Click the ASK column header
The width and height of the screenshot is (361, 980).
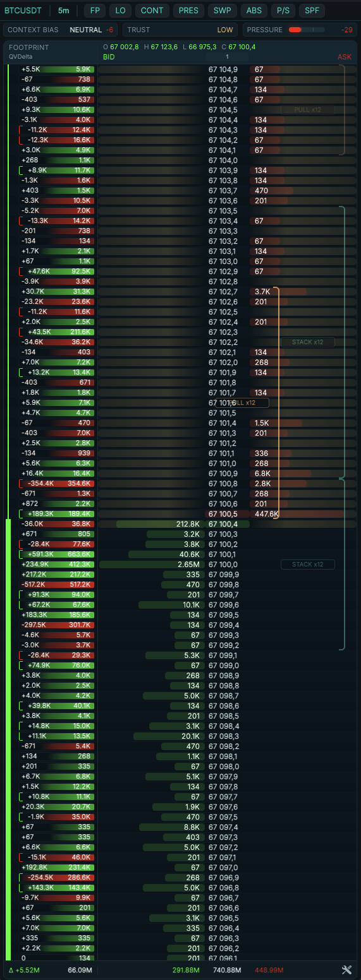click(345, 57)
